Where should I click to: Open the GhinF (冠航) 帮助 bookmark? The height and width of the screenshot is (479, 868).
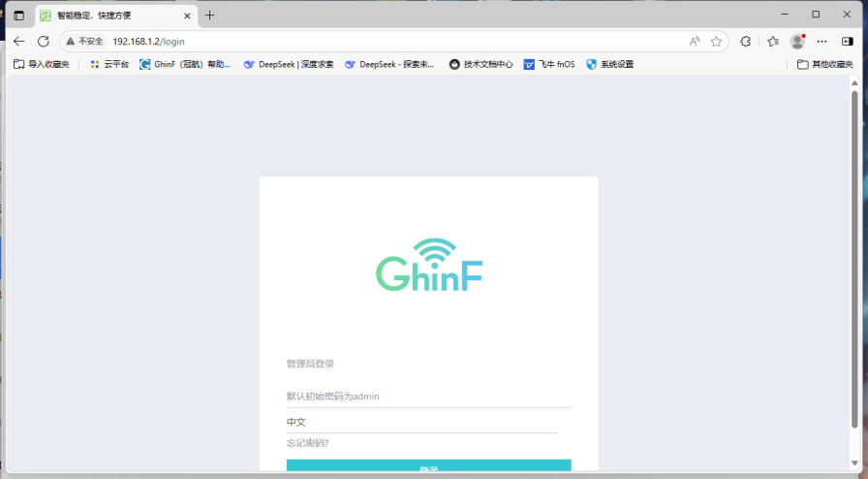(x=185, y=64)
